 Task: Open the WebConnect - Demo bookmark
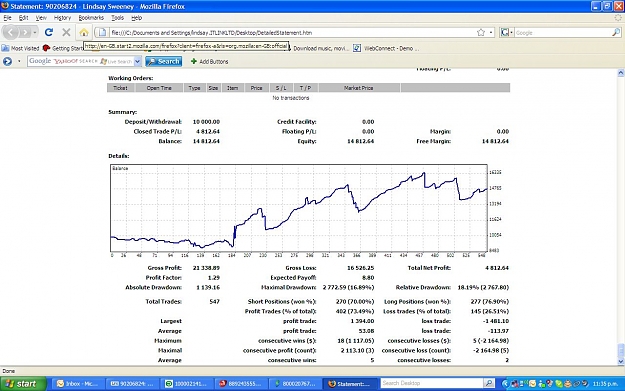point(386,48)
